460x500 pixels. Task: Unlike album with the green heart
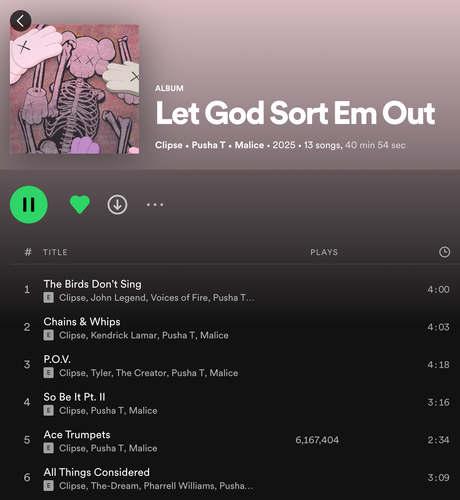click(80, 204)
